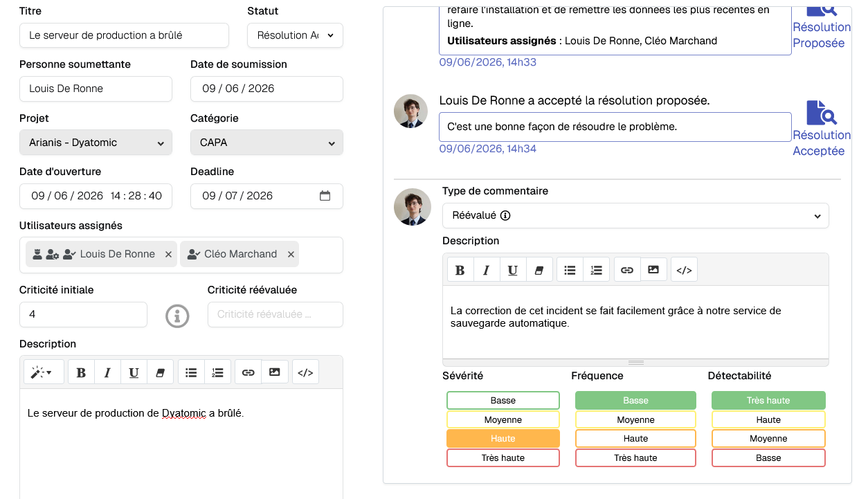
Task: Select Moyenne under Fréquence
Action: (635, 419)
